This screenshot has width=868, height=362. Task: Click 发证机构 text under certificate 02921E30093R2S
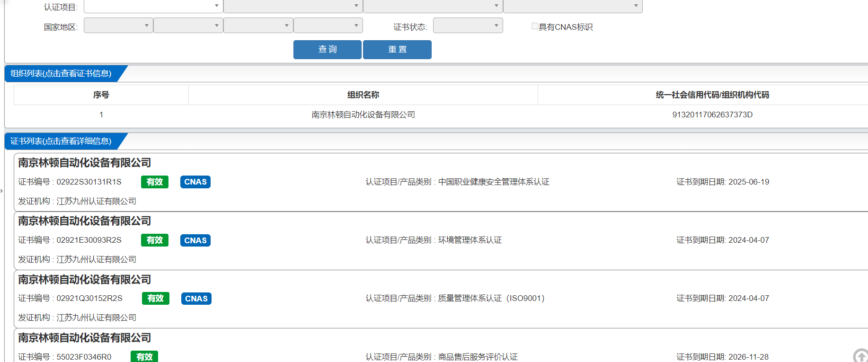click(77, 259)
